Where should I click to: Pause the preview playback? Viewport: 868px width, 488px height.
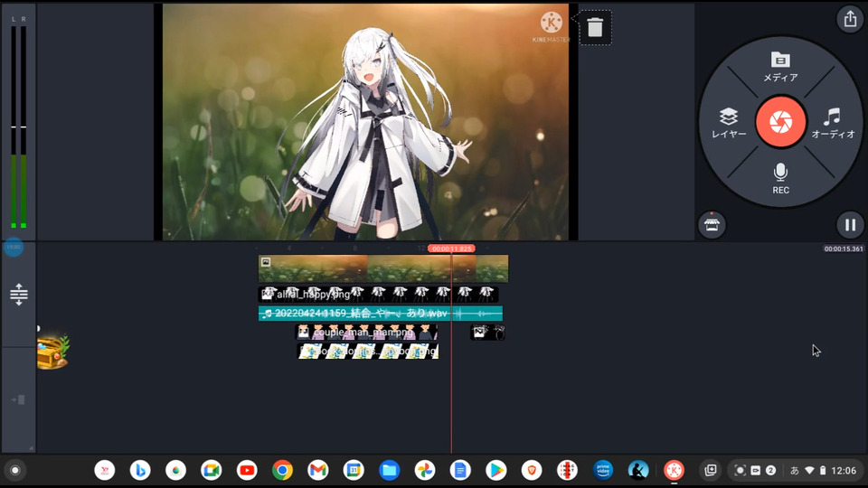click(850, 225)
